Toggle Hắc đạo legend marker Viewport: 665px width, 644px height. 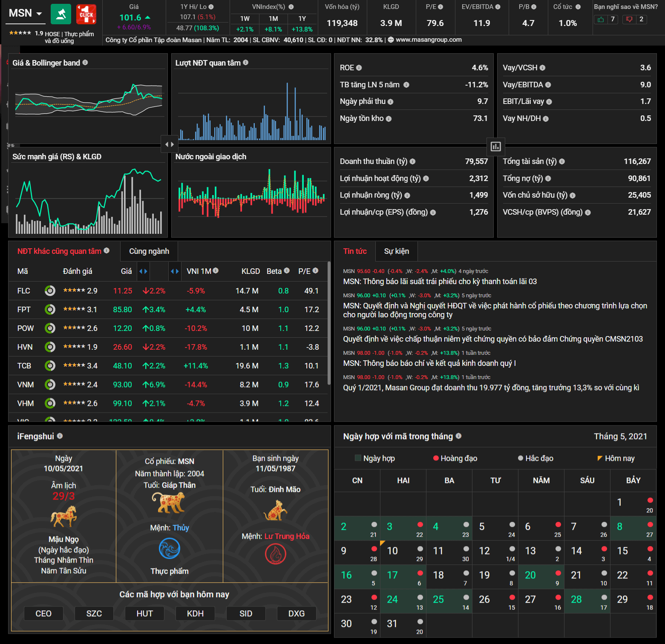coord(521,458)
